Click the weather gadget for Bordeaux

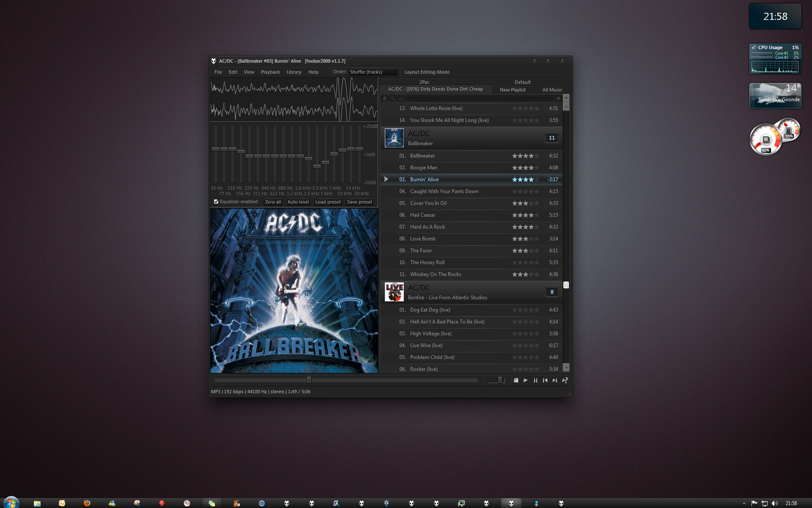pos(775,96)
